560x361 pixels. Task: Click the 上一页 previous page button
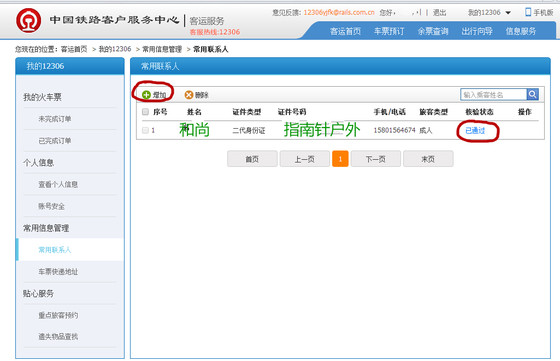tap(305, 159)
